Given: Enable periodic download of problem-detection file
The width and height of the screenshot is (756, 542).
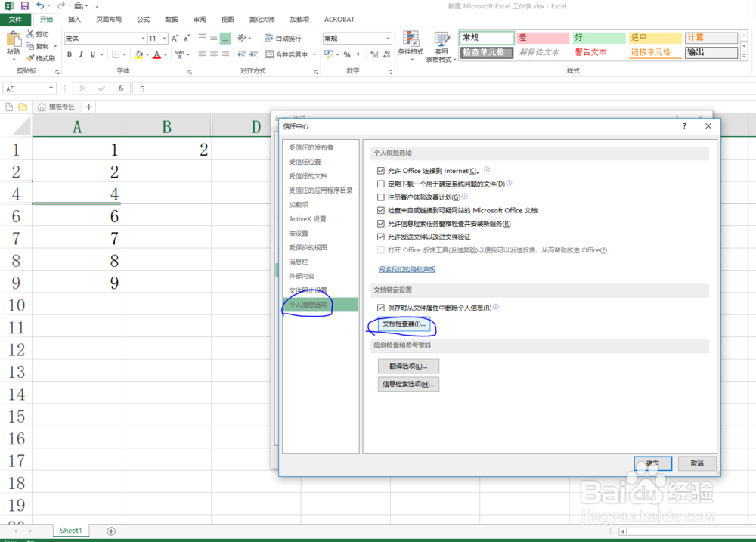Looking at the screenshot, I should click(381, 184).
